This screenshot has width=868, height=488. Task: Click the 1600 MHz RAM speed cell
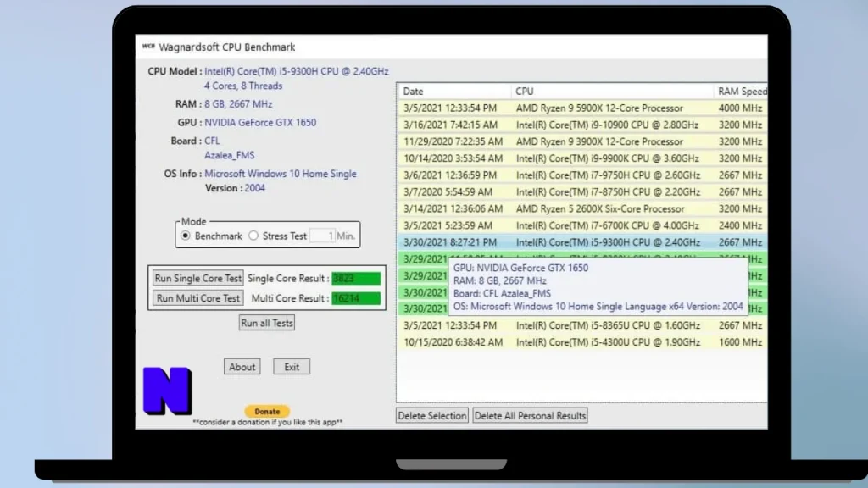click(x=740, y=342)
